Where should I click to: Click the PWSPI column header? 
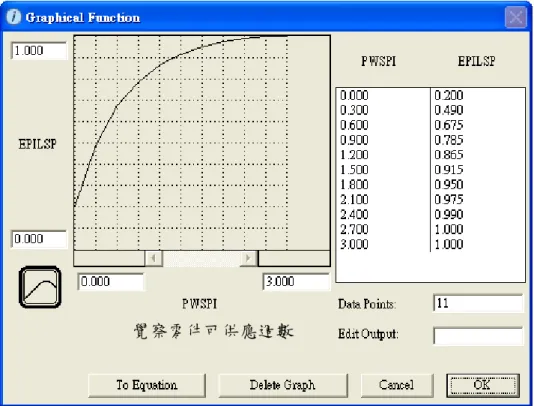coord(379,62)
